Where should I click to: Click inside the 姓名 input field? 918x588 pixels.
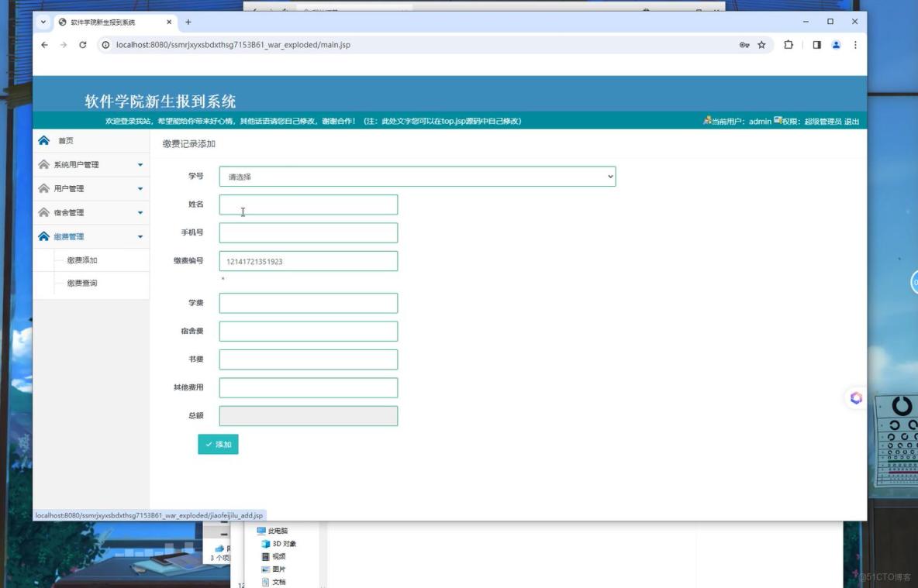(x=308, y=205)
